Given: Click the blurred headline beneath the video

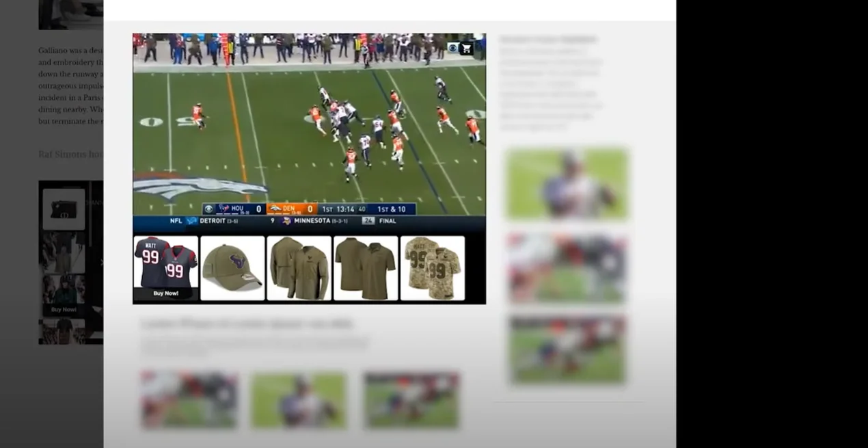Looking at the screenshot, I should pyautogui.click(x=247, y=324).
